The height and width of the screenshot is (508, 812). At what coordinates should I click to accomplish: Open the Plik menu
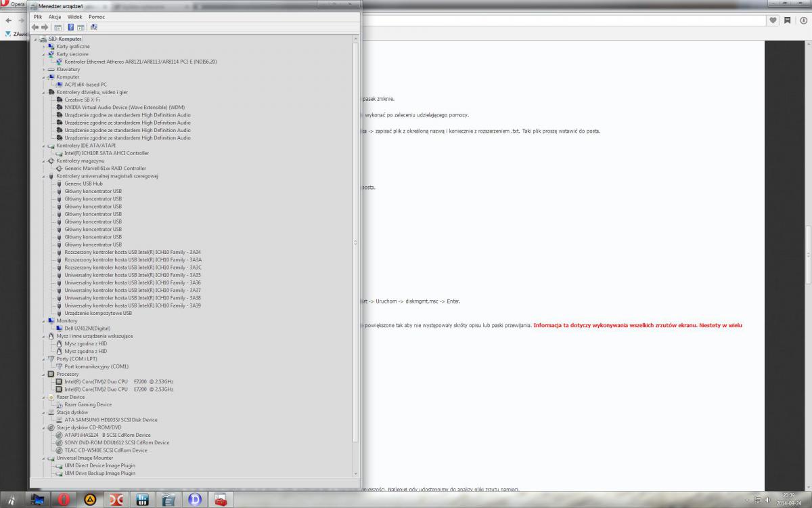pyautogui.click(x=38, y=16)
